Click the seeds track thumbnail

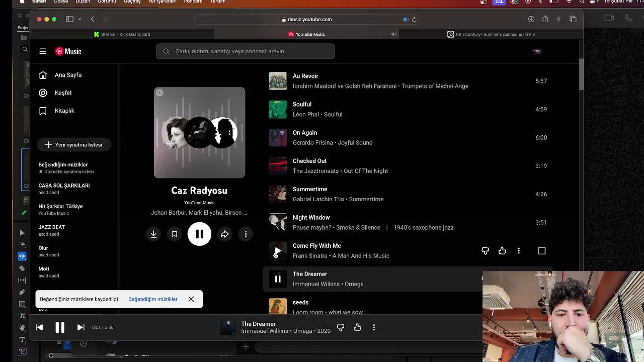click(x=278, y=306)
